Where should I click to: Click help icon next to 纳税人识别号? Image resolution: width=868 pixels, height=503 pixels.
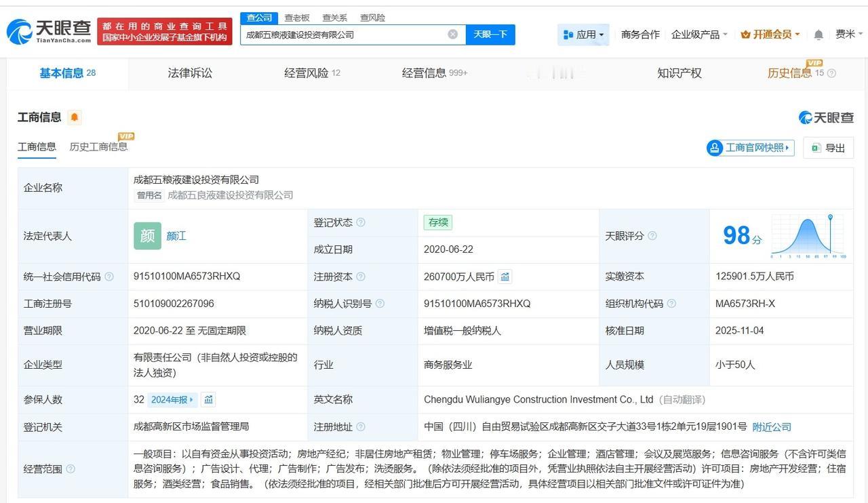pyautogui.click(x=380, y=304)
